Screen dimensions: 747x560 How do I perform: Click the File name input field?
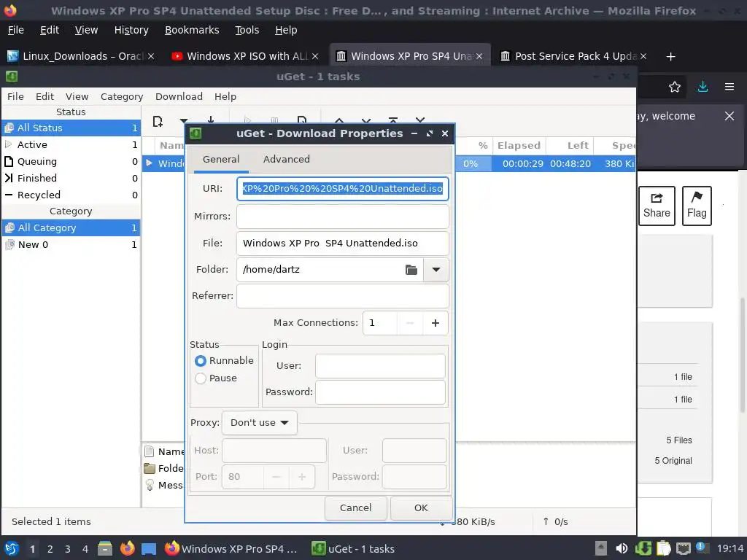point(343,244)
